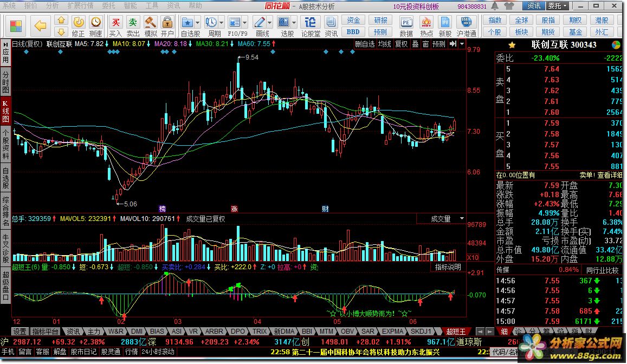Click the 开户 open account lock icon
Screen dimensions: 627x364
point(167,22)
